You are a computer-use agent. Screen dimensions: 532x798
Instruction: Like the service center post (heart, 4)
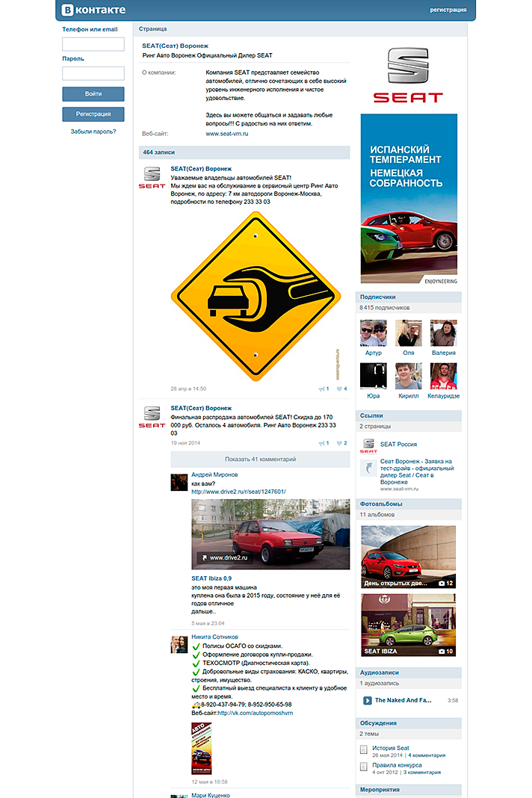point(341,389)
